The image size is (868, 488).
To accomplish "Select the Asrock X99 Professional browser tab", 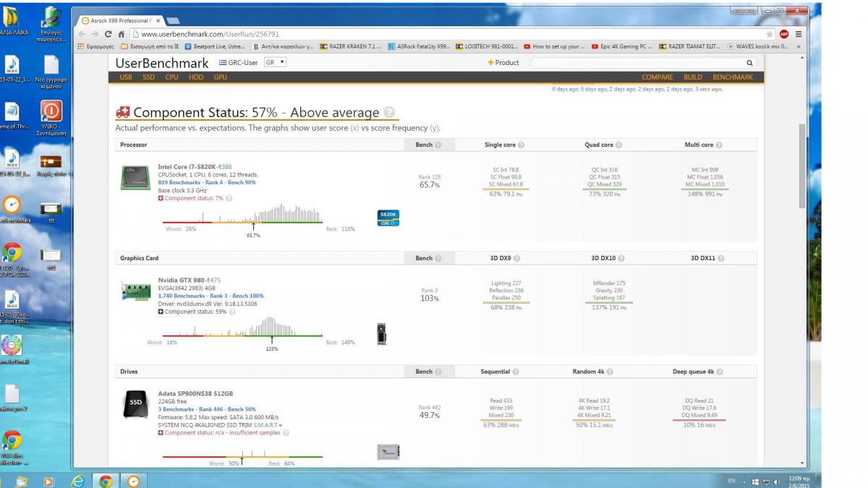I will [x=119, y=20].
